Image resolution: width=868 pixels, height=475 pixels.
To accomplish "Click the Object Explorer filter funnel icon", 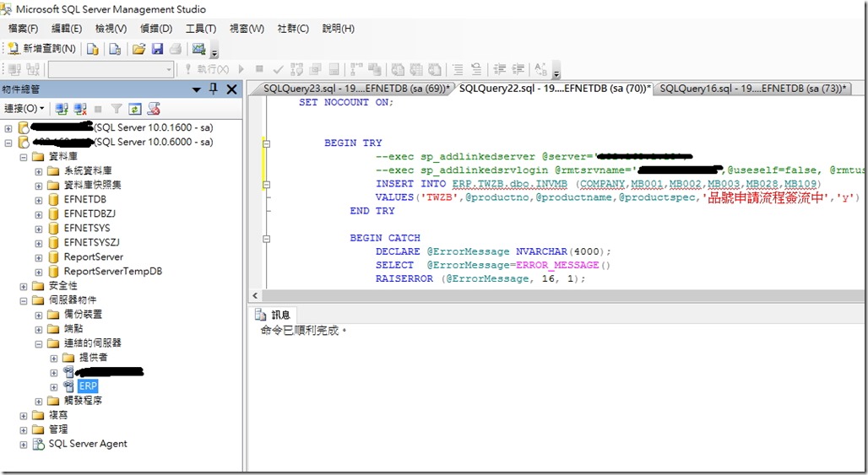I will click(x=117, y=109).
